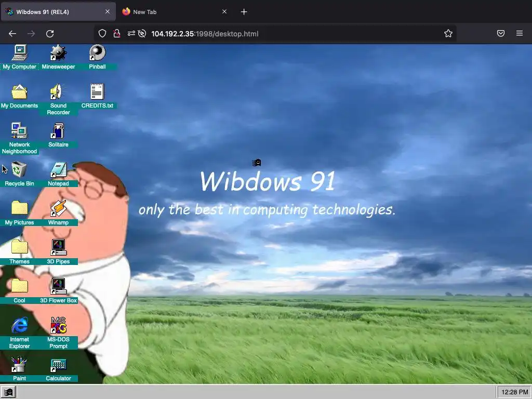Image resolution: width=532 pixels, height=399 pixels.
Task: Save page to Pocket
Action: coord(501,33)
